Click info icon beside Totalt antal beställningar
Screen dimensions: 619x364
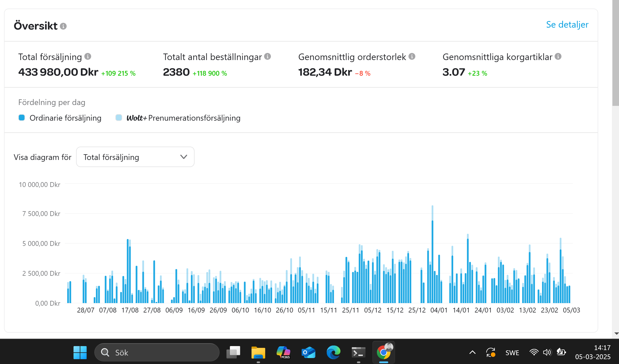[x=267, y=56]
